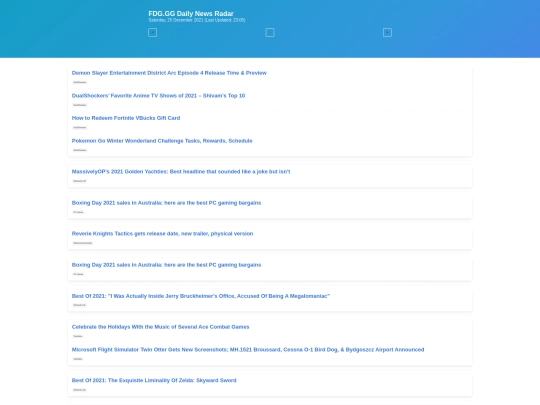Viewport: 540px width, 405px height.
Task: Click source tag under Pokemon Go headline
Action: [80, 150]
